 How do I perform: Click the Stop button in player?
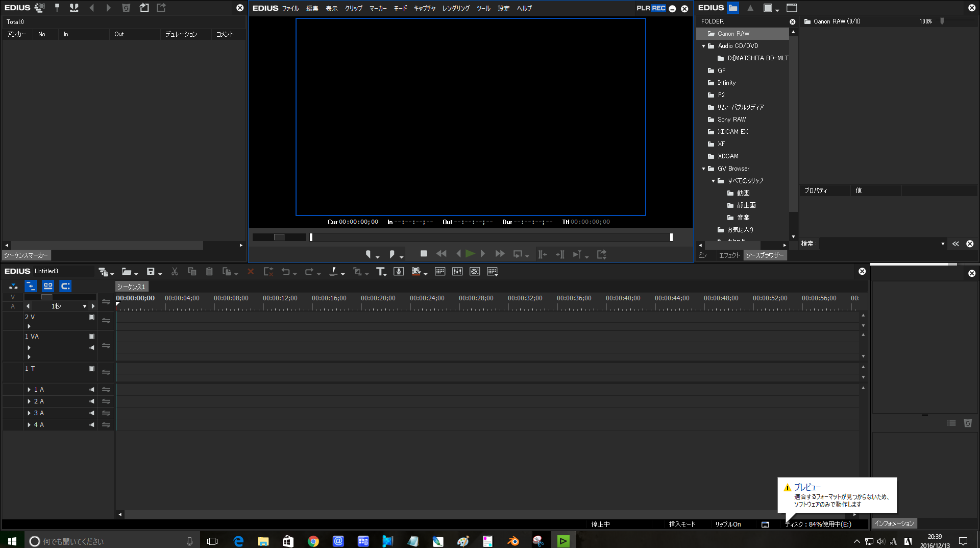pyautogui.click(x=424, y=254)
